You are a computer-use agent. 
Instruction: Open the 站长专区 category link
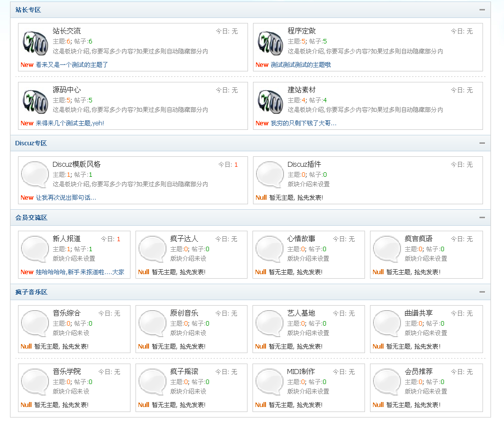click(28, 10)
